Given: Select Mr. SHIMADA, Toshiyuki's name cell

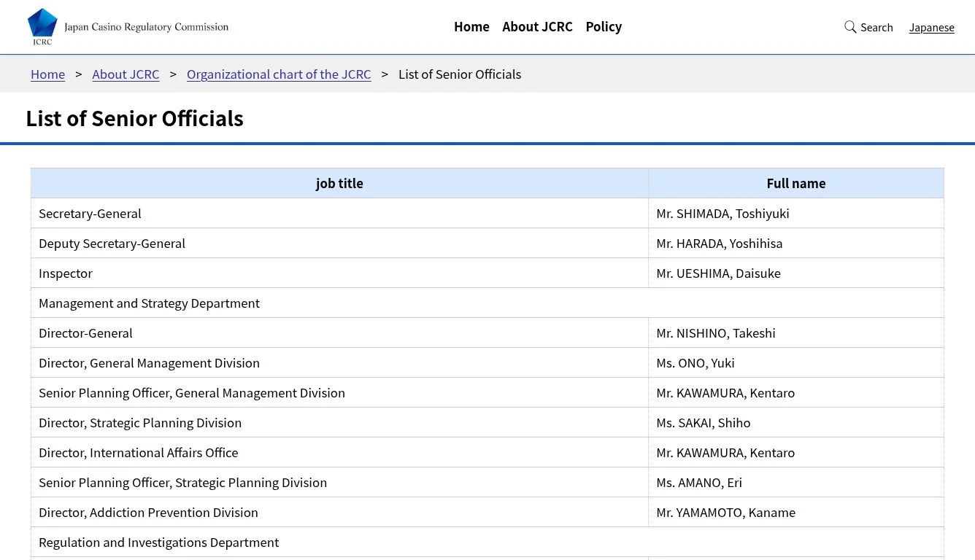Looking at the screenshot, I should click(x=722, y=213).
